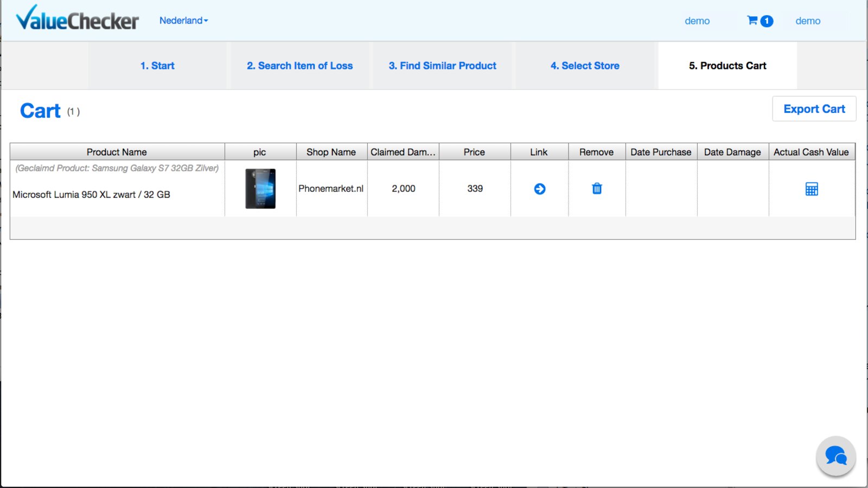
Task: Click the Shop Name column header
Action: coord(331,152)
